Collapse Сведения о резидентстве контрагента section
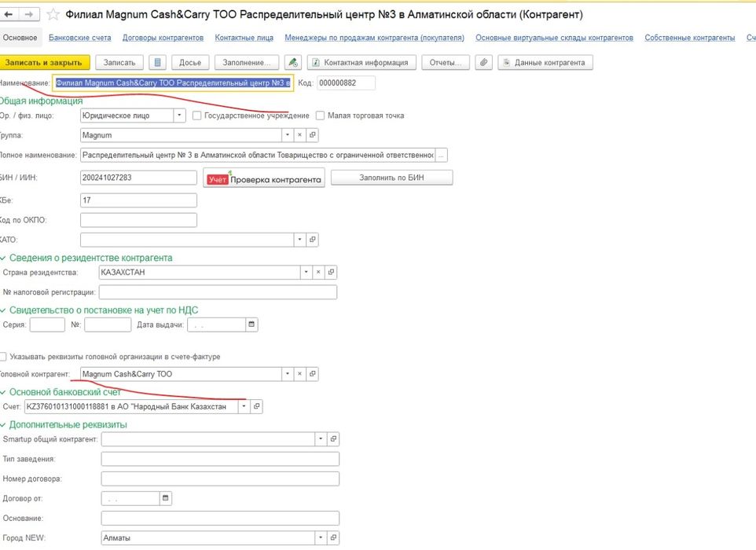This screenshot has width=756, height=550. pyautogui.click(x=3, y=258)
